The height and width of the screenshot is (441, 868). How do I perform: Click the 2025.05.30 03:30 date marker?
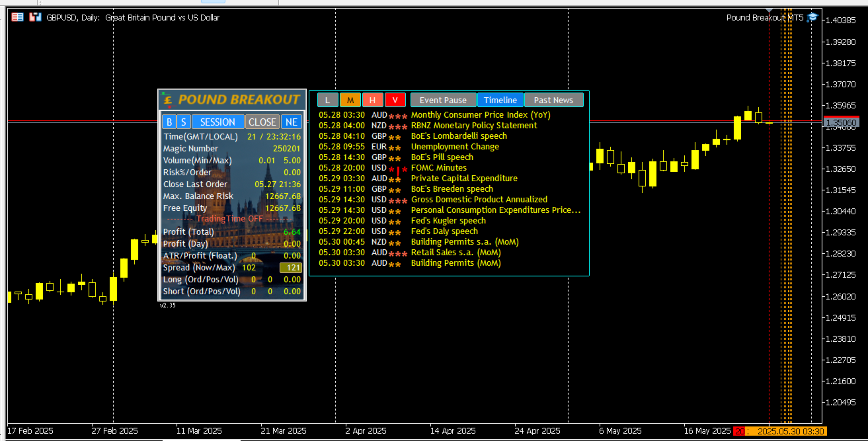[x=791, y=431]
